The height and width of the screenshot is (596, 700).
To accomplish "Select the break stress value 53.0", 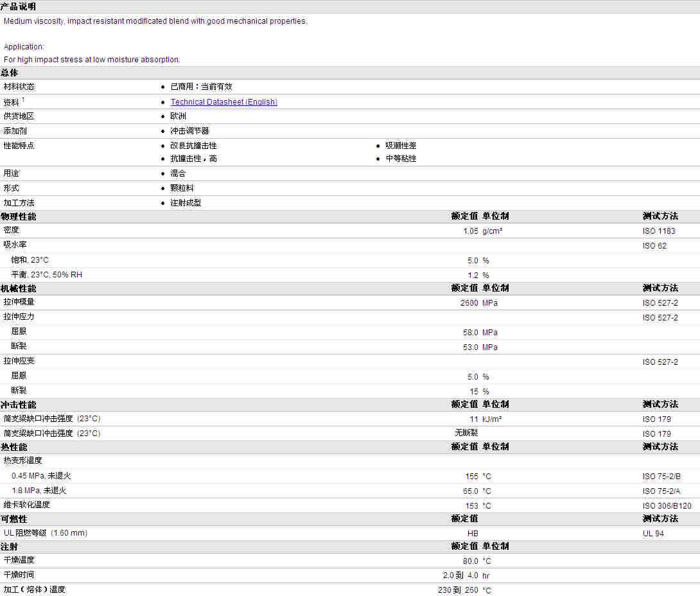I will point(471,347).
